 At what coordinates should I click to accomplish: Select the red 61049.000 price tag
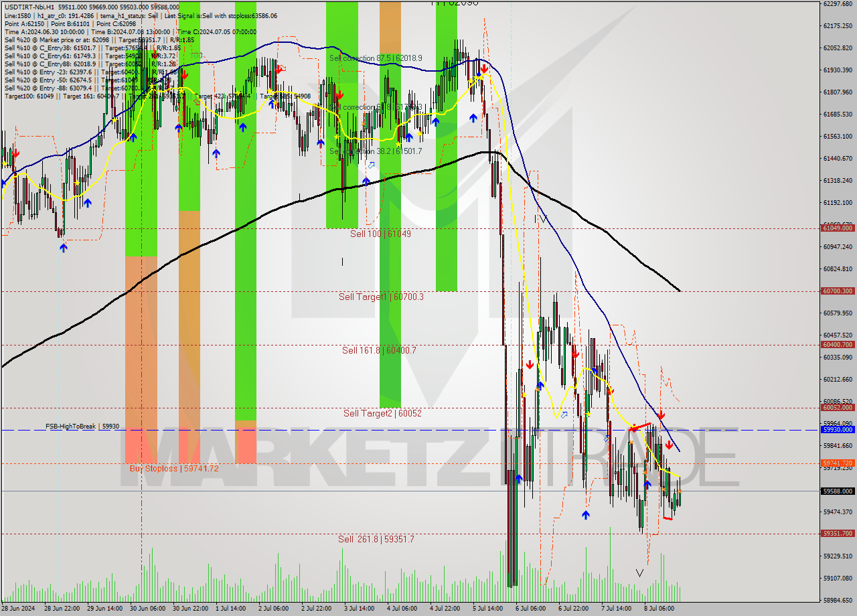pos(837,228)
